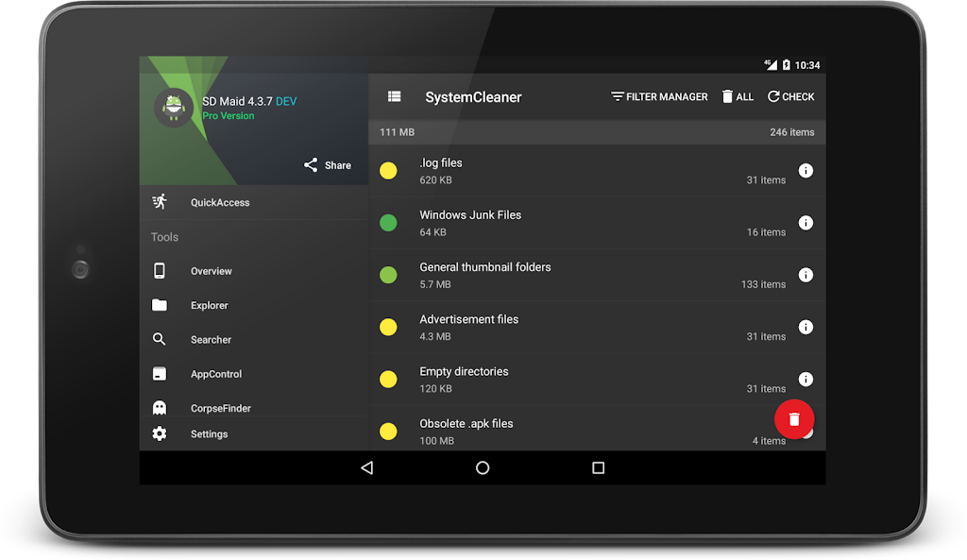Tap the red trash delete floating button
Image resolution: width=967 pixels, height=560 pixels.
click(794, 419)
